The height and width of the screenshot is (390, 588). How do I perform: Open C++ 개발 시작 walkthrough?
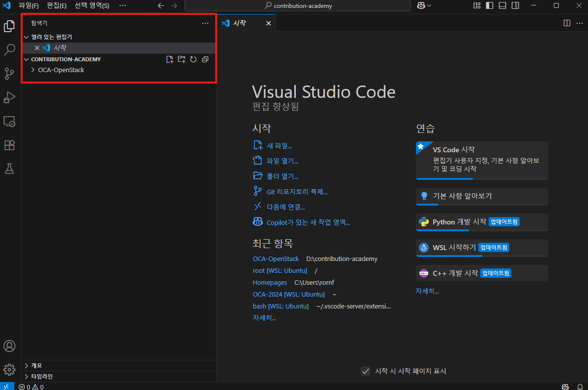coord(482,273)
